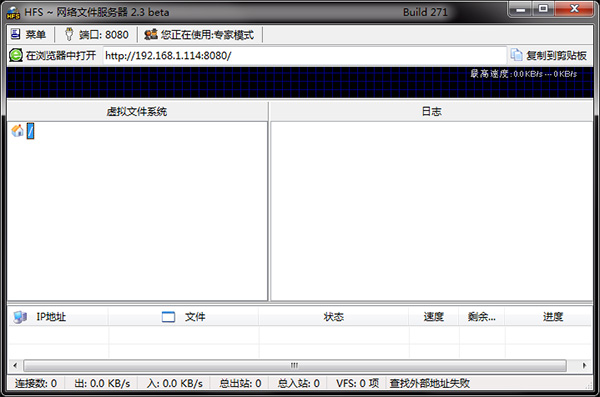Viewport: 600px width, 397px height.
Task: Open the 菜单 menu icon
Action: coord(15,34)
